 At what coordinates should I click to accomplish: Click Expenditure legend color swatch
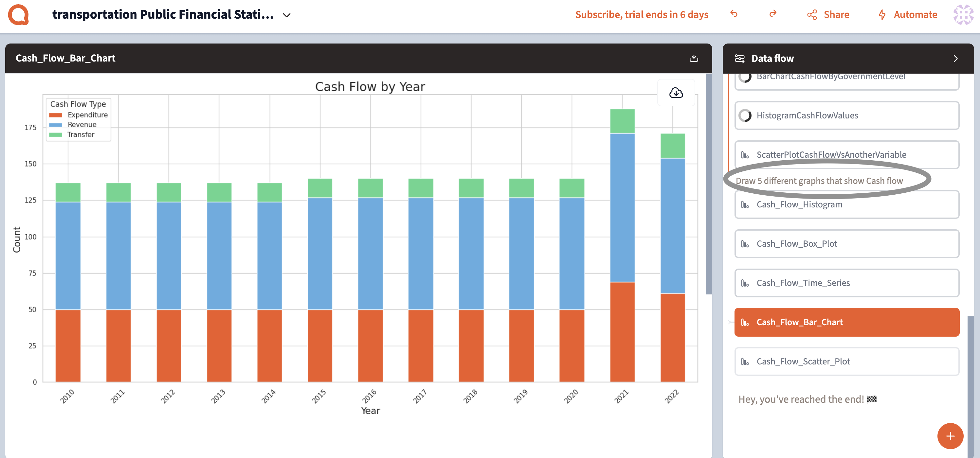pos(56,115)
